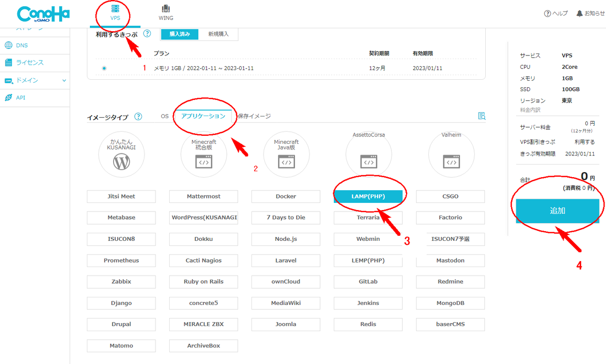Select the ISUCON7予選 application
This screenshot has width=606, height=364.
pyautogui.click(x=450, y=239)
